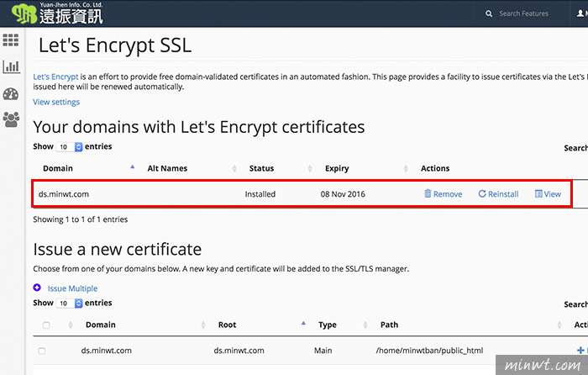The width and height of the screenshot is (588, 375).
Task: Sort new certificate list by Type arrows
Action: pyautogui.click(x=365, y=325)
